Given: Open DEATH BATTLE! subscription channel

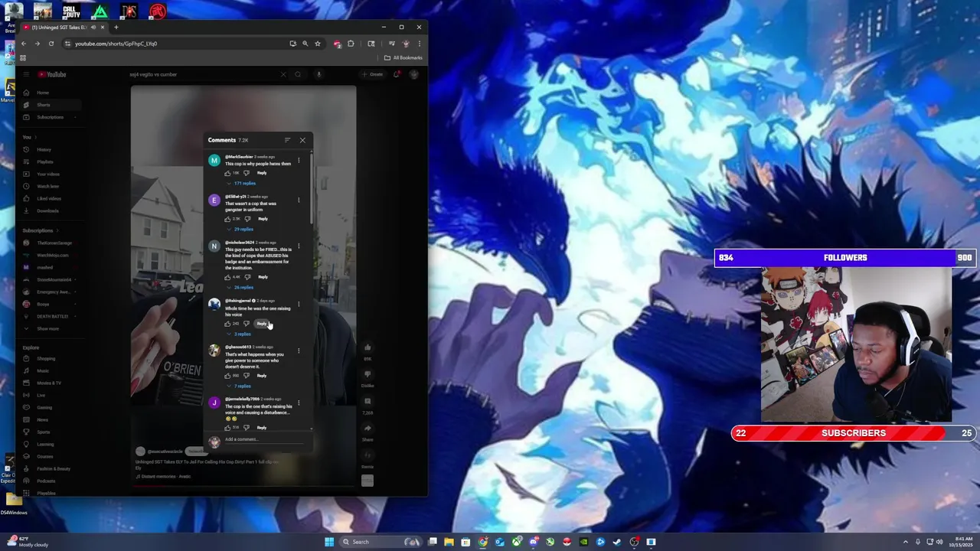Looking at the screenshot, I should click(x=51, y=316).
